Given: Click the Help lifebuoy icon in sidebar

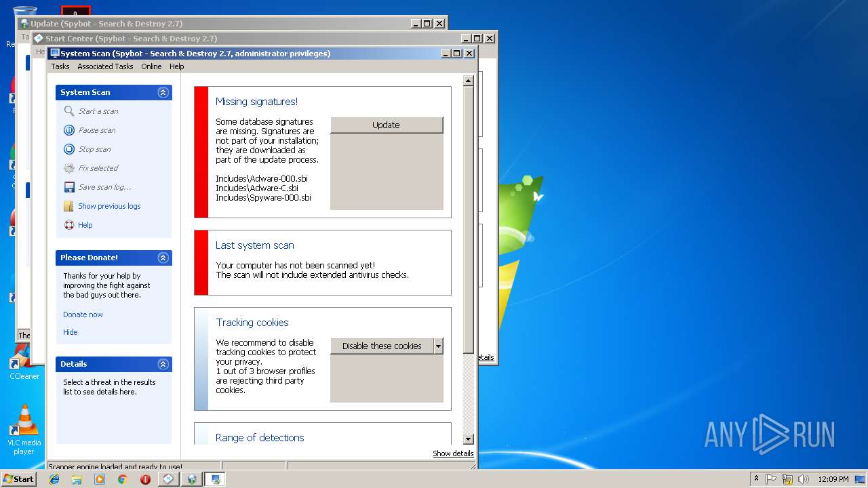Looking at the screenshot, I should (68, 225).
